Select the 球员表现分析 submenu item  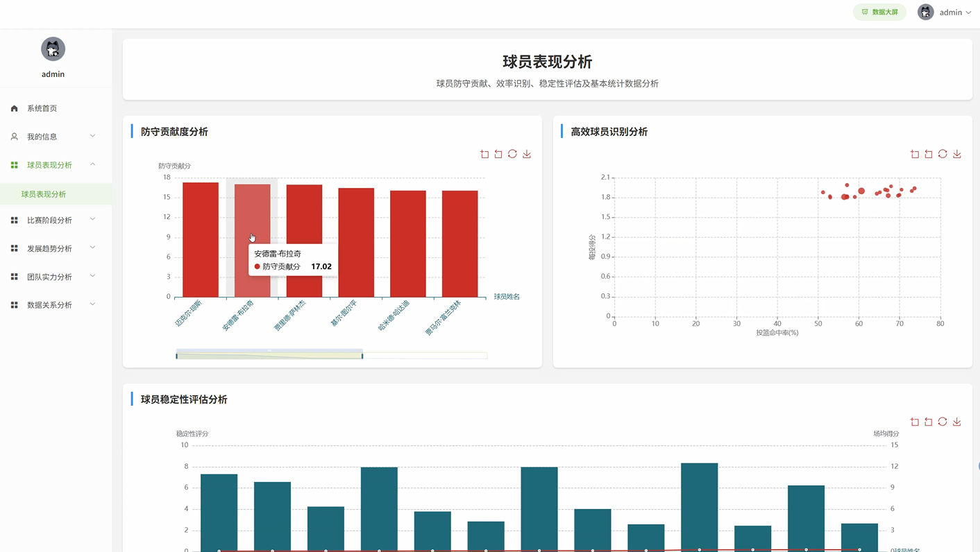click(56, 194)
